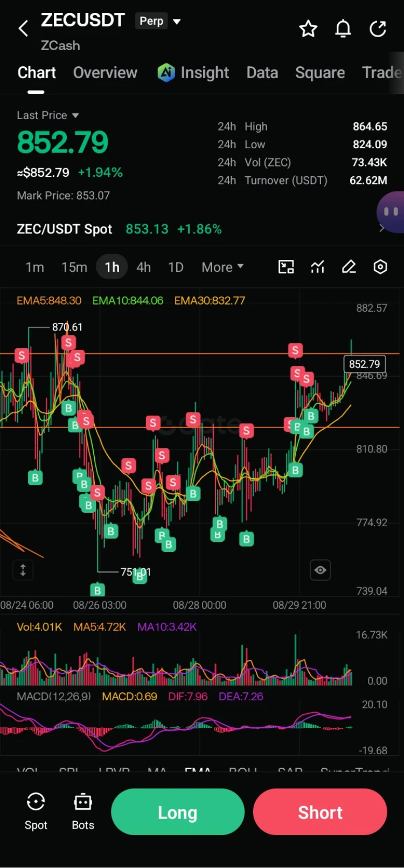The width and height of the screenshot is (404, 868).
Task: Open the Data tab
Action: tap(262, 73)
